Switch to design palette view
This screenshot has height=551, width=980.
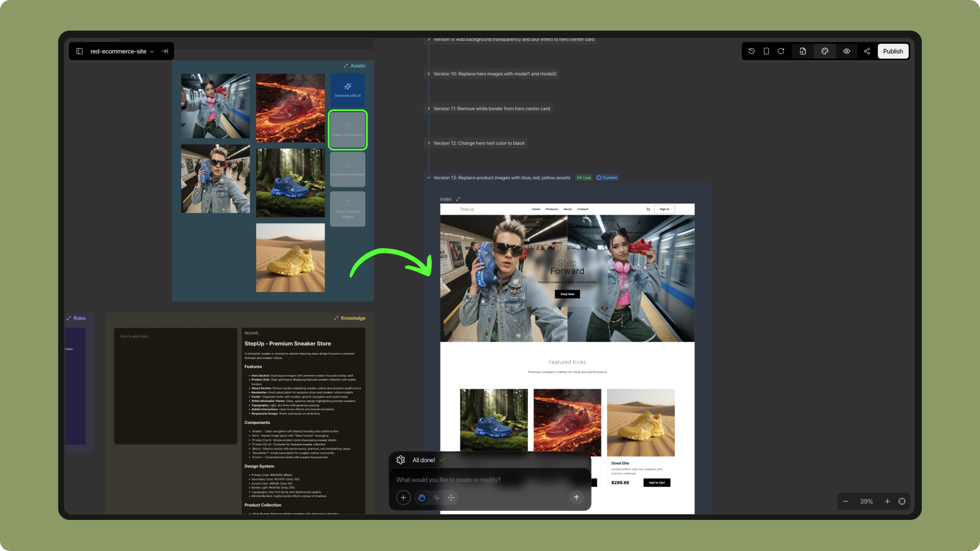tap(825, 51)
